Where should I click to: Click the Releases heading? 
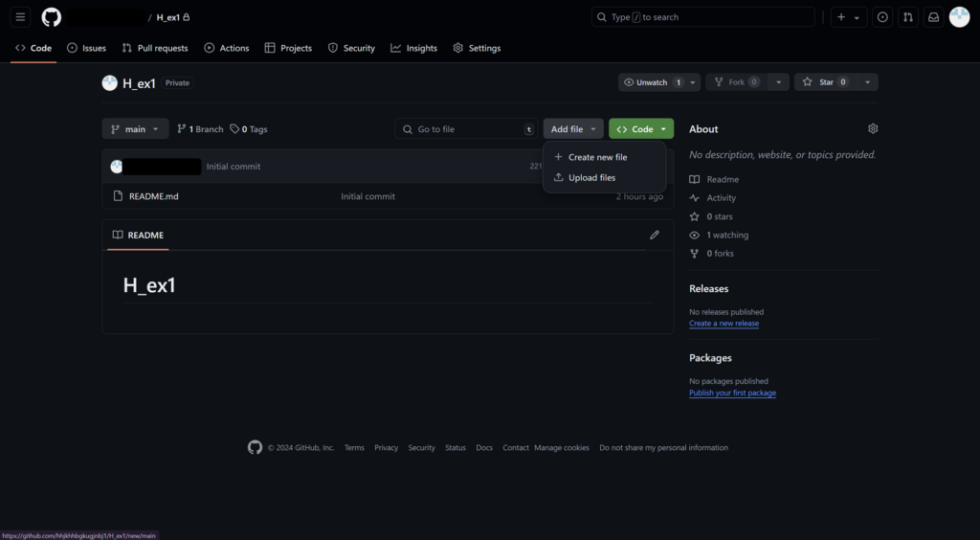(709, 289)
